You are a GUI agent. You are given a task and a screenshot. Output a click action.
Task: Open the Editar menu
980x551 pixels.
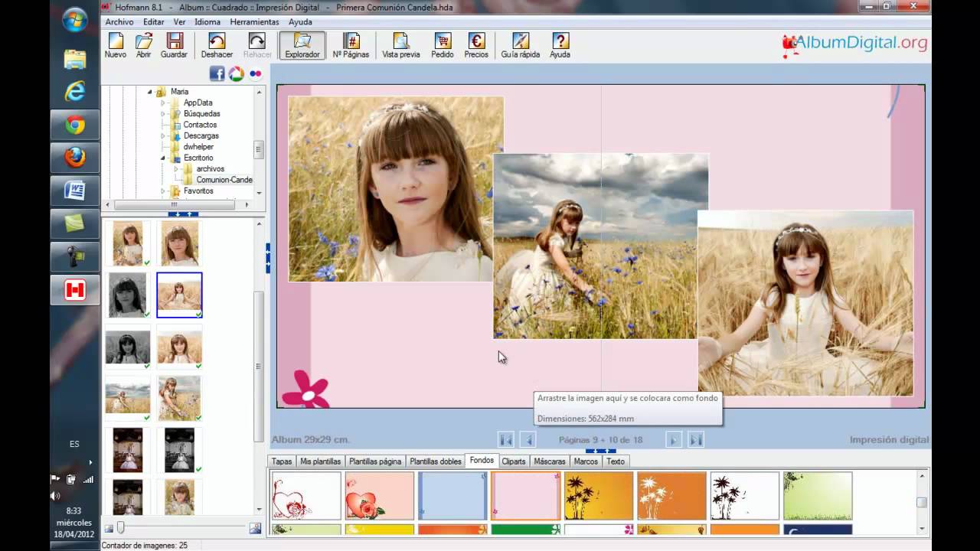click(153, 21)
